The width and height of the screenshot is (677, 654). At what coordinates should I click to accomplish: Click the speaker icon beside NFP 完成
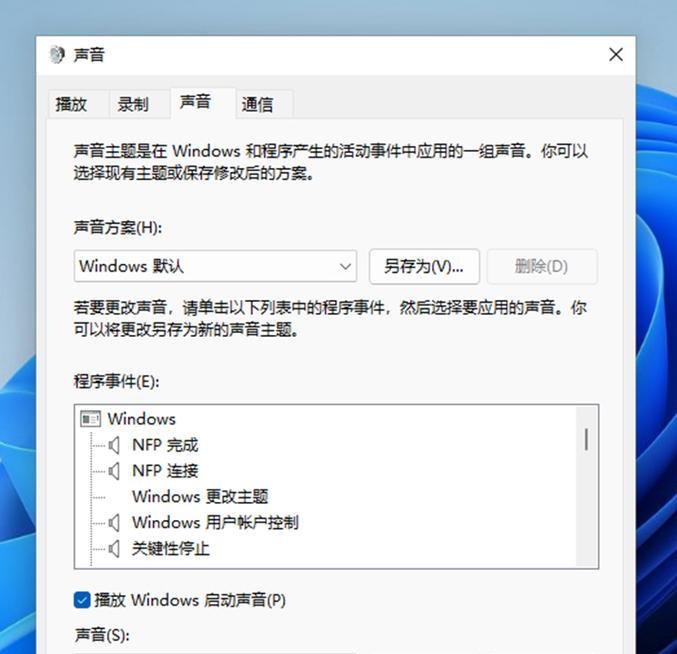[x=114, y=445]
